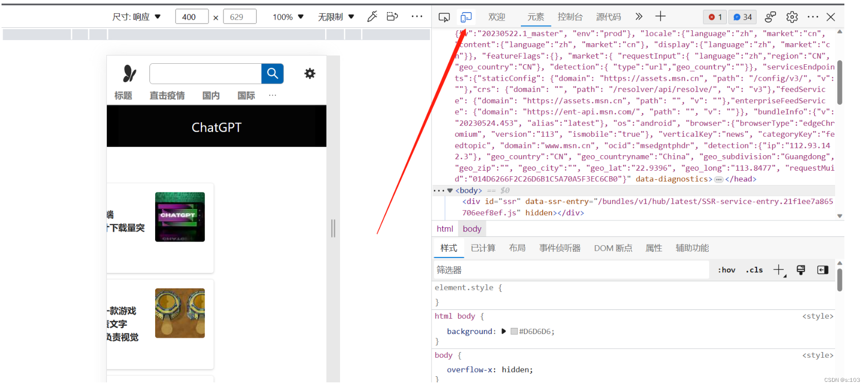The height and width of the screenshot is (387, 868).
Task: Click the blue search magnifier button
Action: click(x=273, y=73)
